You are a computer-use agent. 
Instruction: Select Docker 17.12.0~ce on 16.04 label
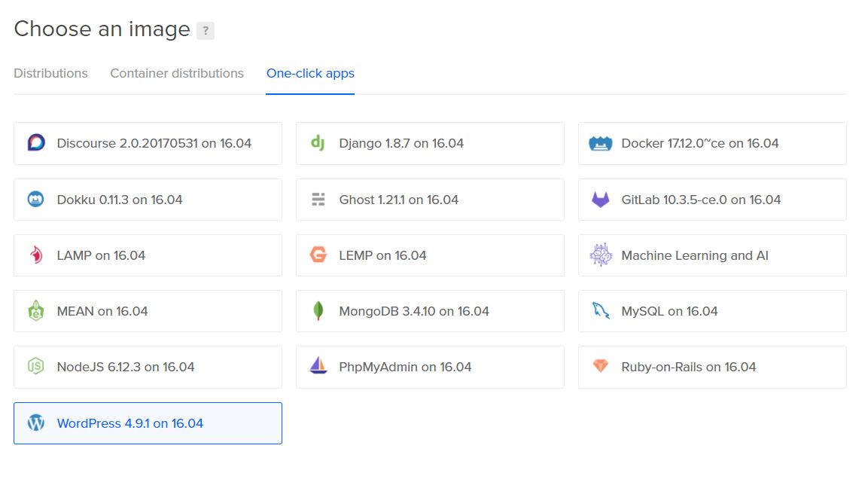699,143
